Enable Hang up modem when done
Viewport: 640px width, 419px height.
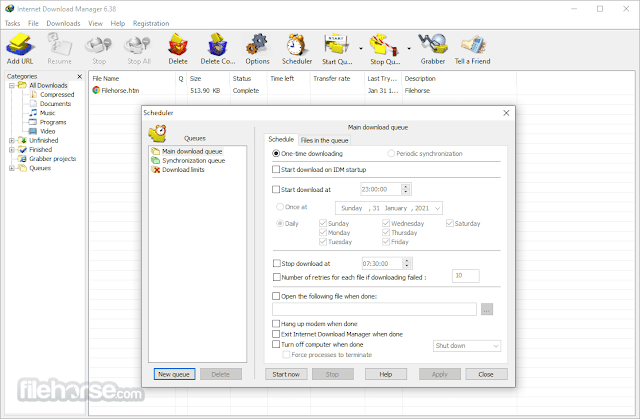(x=276, y=324)
